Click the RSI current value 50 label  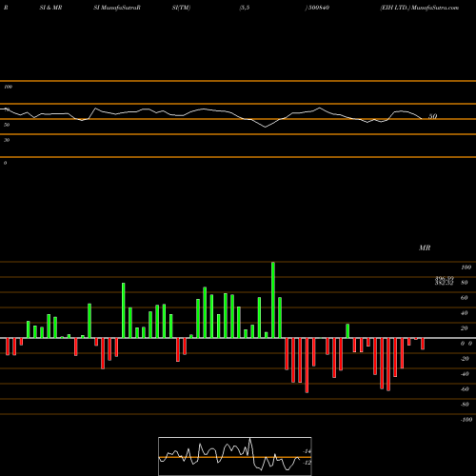(x=433, y=116)
